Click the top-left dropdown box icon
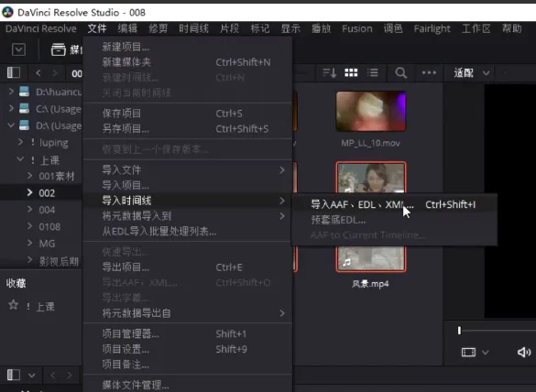The image size is (536, 392). [x=18, y=49]
